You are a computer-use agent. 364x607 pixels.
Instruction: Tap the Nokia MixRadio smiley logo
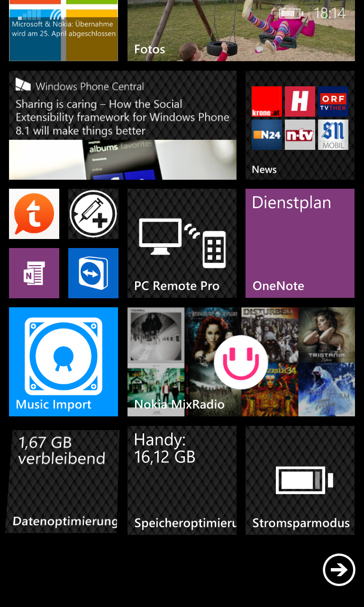point(241,362)
